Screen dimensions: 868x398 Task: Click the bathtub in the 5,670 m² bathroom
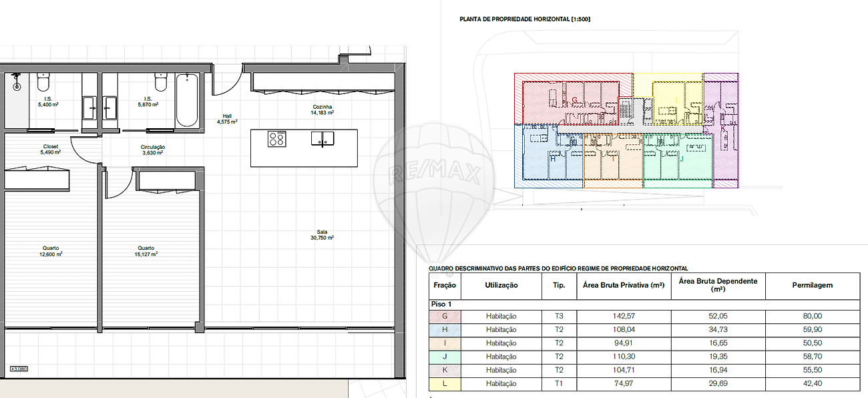(187, 100)
